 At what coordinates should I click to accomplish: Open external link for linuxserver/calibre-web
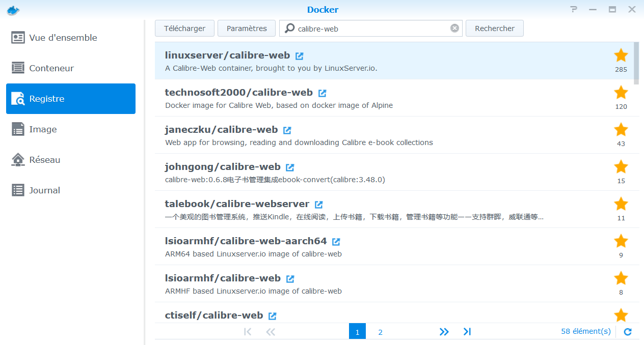point(300,56)
